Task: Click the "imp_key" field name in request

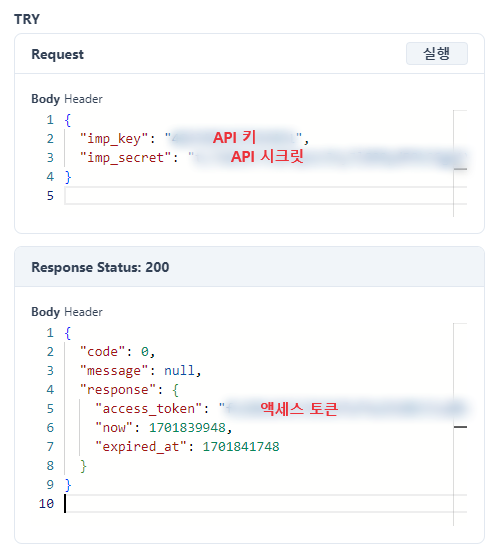Action: 114,138
